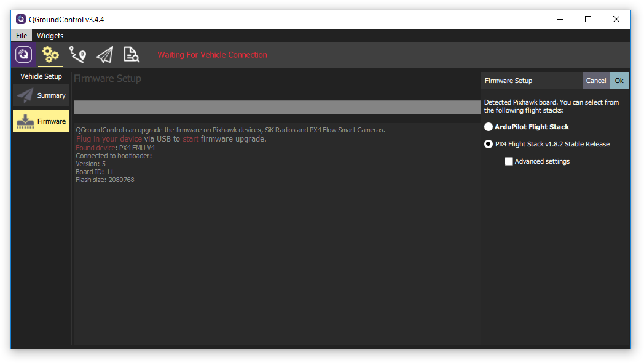Select the Firmware setup page
Viewport: 644px width, 363px height.
41,121
